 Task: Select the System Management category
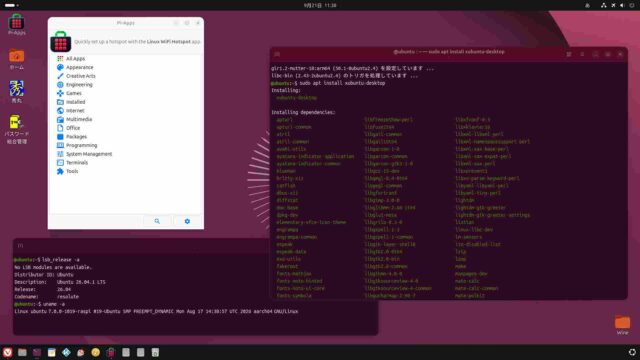(x=84, y=154)
